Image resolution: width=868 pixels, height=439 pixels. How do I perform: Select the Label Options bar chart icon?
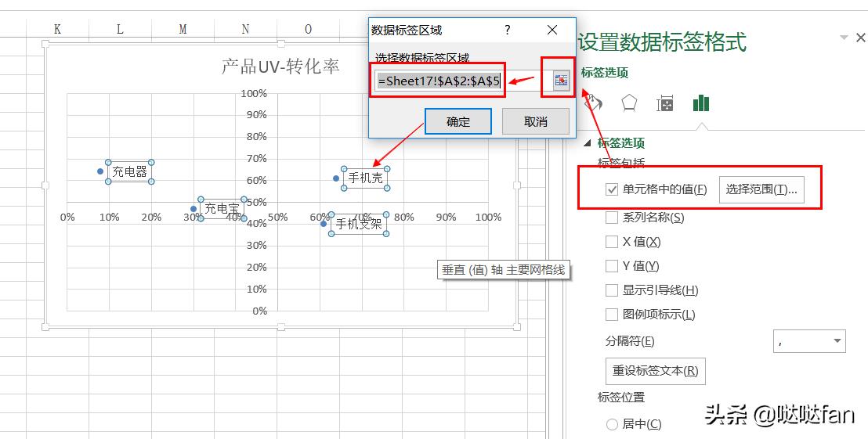(700, 103)
